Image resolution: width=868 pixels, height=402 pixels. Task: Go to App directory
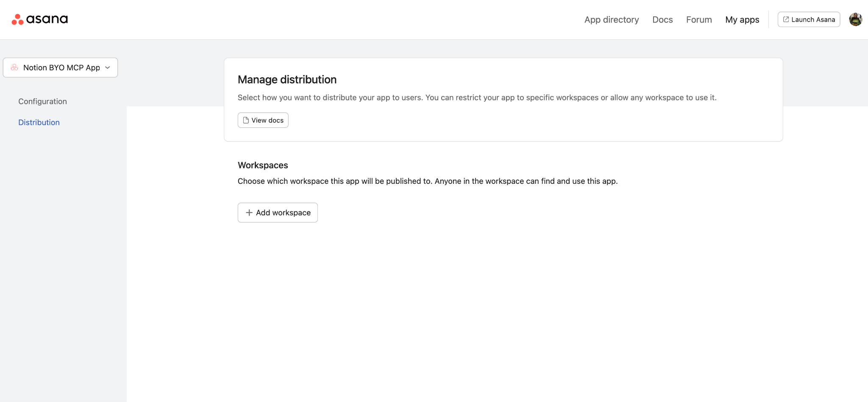point(612,19)
